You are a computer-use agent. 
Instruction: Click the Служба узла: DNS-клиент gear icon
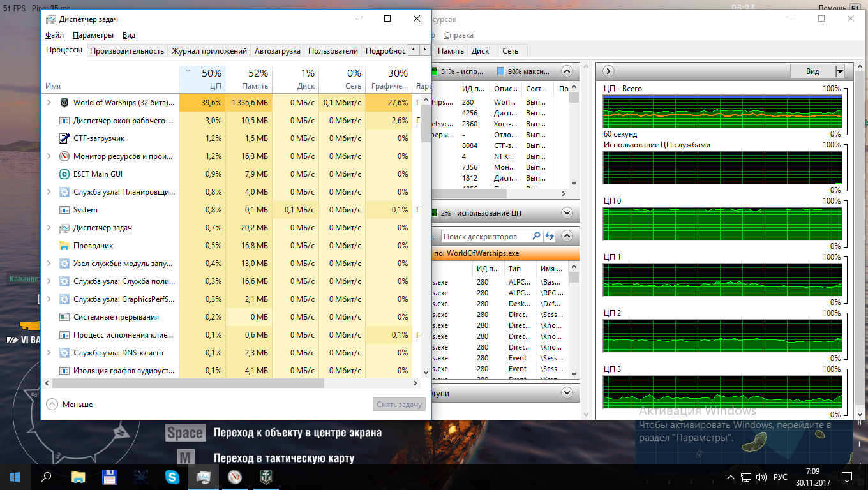point(64,353)
